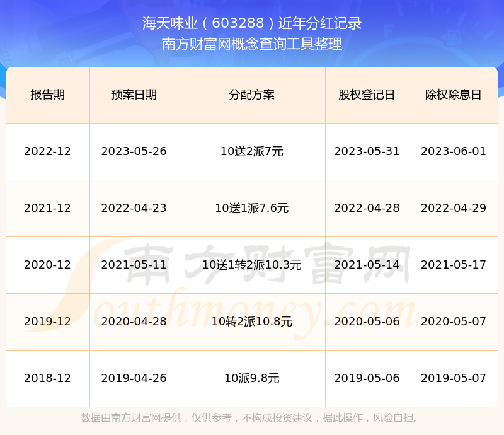504x435 pixels.
Task: Select the 除权除息日 column header
Action: (453, 95)
